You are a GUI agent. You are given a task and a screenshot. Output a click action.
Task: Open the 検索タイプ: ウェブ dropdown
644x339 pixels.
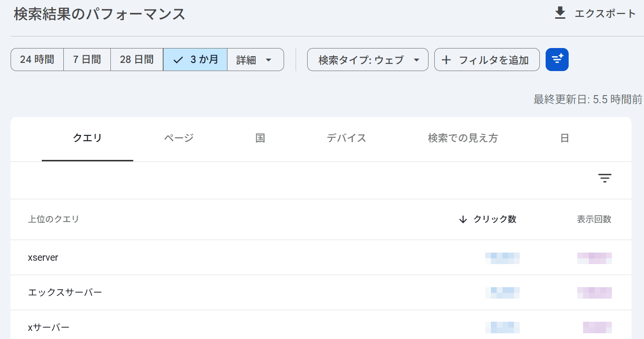(x=368, y=60)
